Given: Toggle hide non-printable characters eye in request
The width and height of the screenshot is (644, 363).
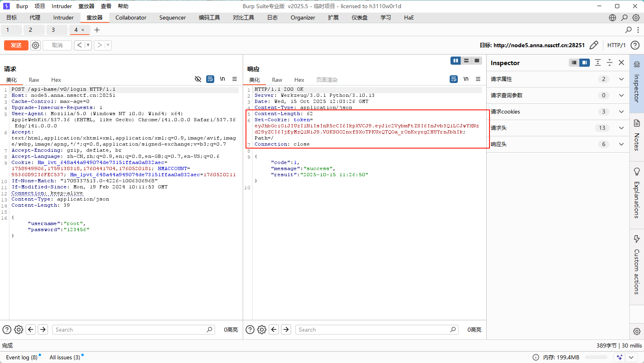Looking at the screenshot, I should click(x=198, y=79).
